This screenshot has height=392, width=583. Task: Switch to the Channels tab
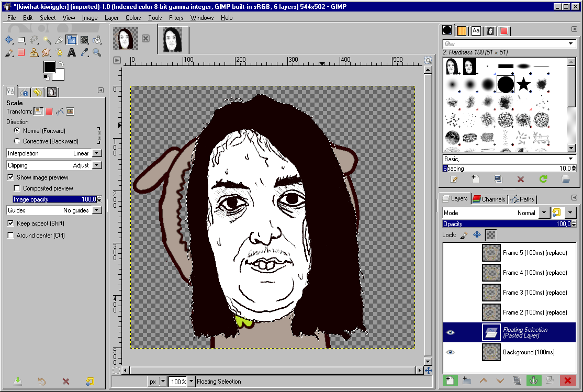[x=489, y=199]
